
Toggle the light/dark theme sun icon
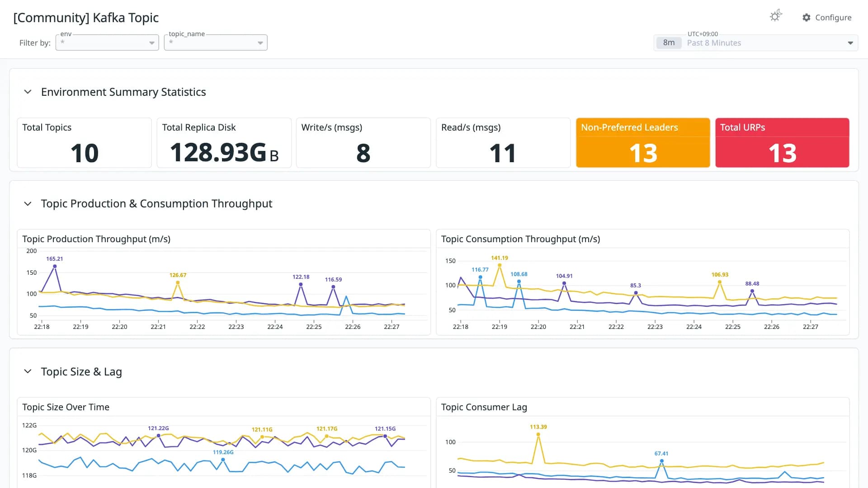point(776,16)
